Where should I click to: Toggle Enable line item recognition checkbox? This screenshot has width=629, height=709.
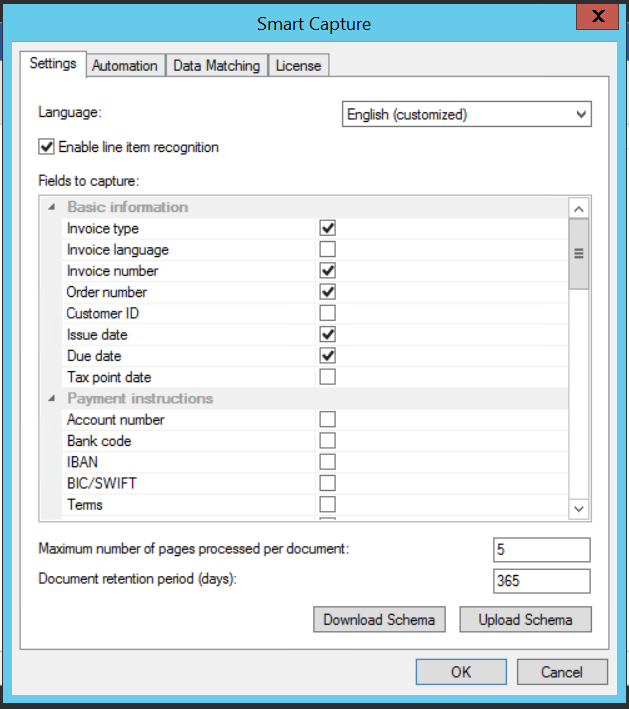(47, 147)
